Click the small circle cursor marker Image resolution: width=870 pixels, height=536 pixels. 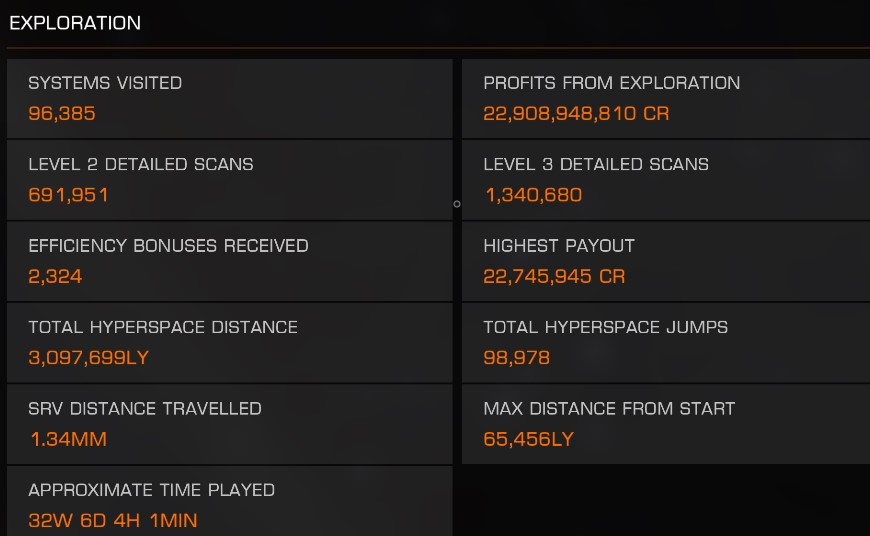(457, 204)
